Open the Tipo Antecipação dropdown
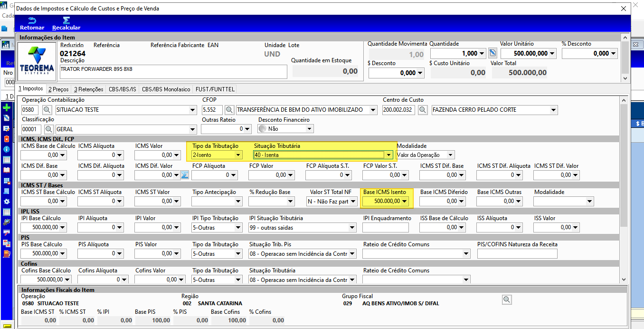The width and height of the screenshot is (644, 329). [x=238, y=201]
